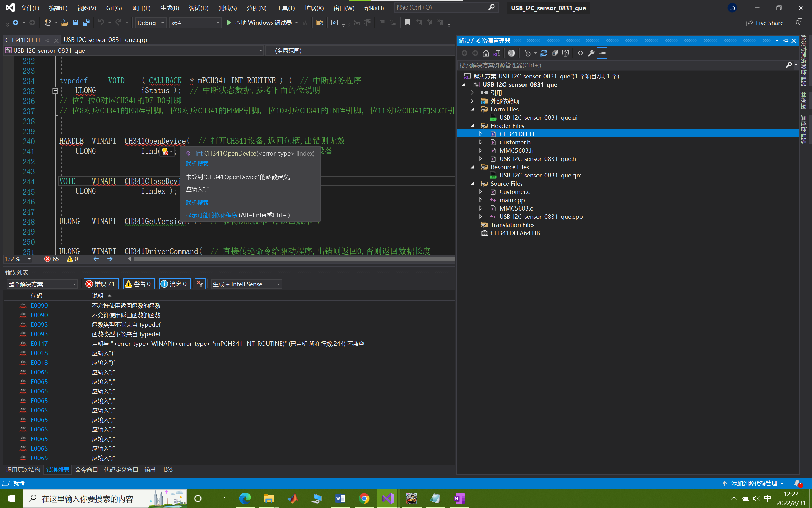812x508 pixels.
Task: Open the 生成(B) menu
Action: pos(170,8)
